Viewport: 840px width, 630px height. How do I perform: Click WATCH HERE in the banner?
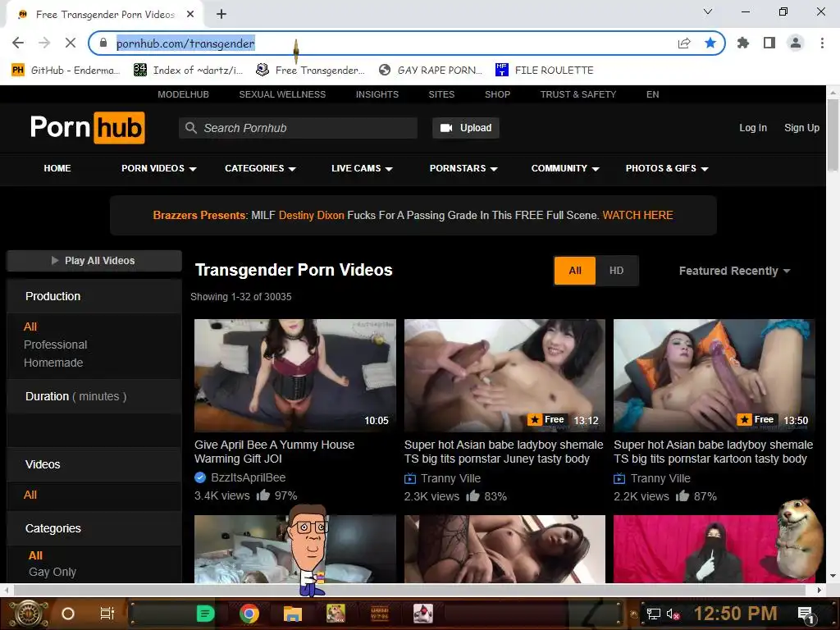(x=637, y=216)
